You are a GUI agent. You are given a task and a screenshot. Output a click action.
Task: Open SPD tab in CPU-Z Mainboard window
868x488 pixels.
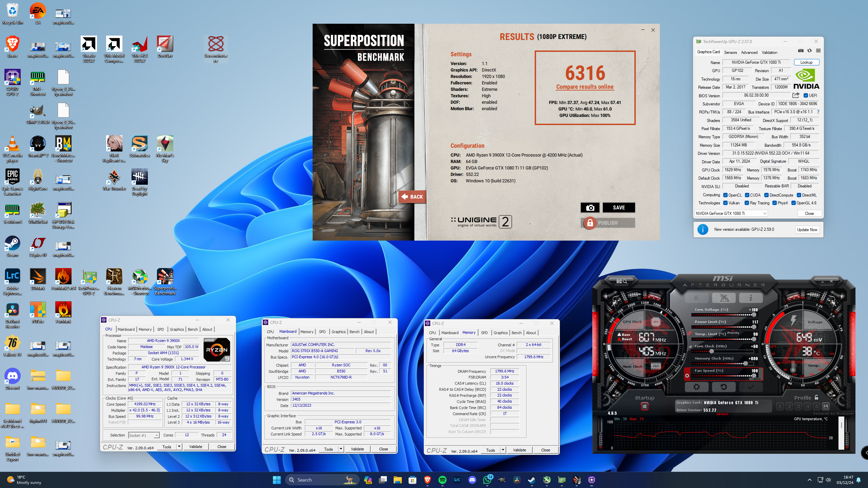[322, 332]
